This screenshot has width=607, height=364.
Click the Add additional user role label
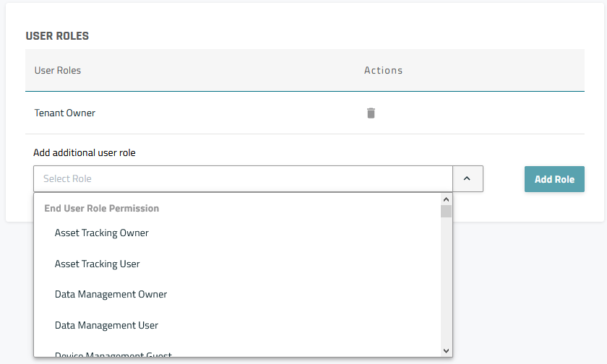pos(85,152)
